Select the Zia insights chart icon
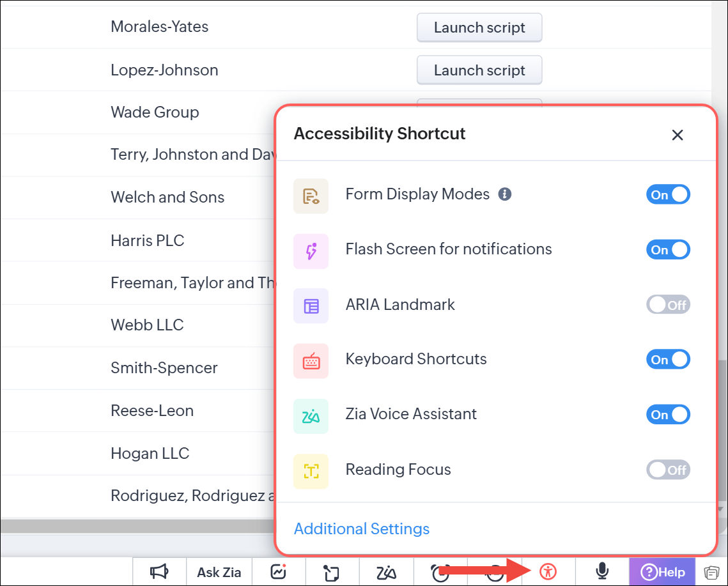Screen dimensions: 728x586 pos(278,572)
